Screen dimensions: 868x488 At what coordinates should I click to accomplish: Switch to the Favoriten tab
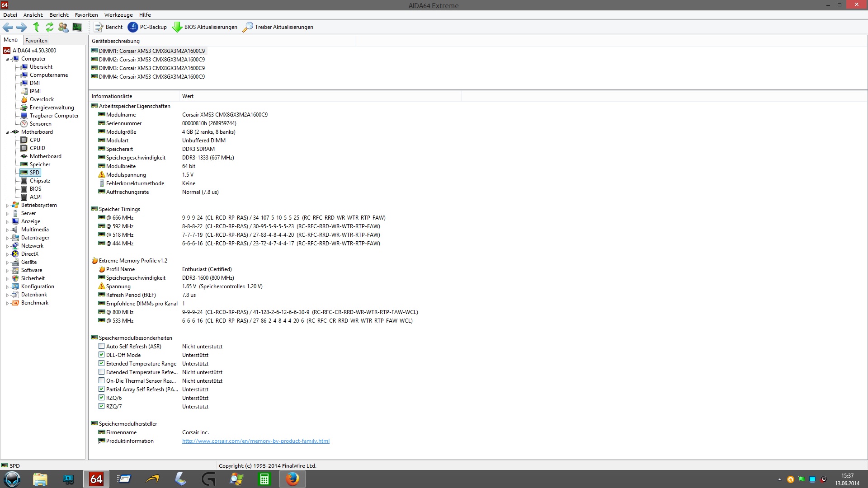click(36, 41)
